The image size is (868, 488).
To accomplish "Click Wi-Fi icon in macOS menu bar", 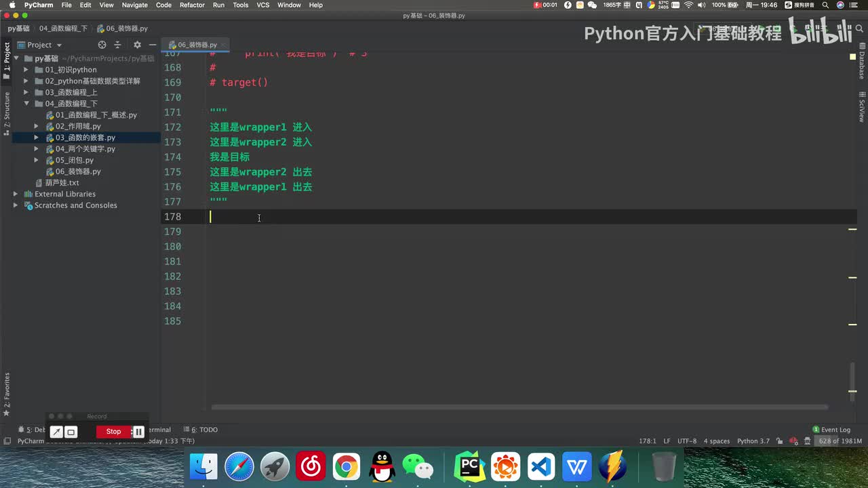I will [688, 5].
